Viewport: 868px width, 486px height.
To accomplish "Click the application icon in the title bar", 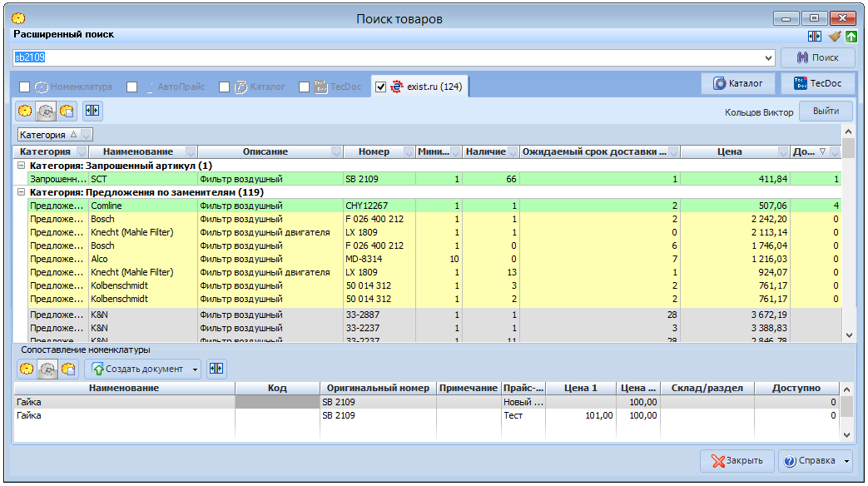I will click(x=18, y=18).
